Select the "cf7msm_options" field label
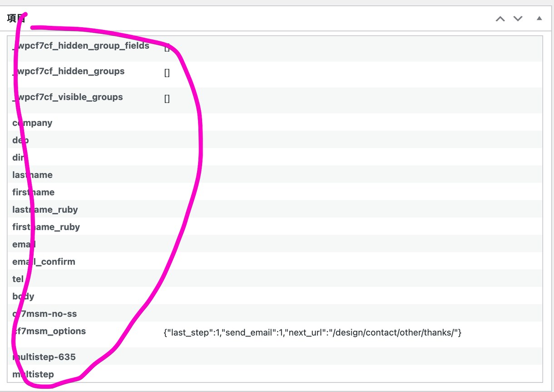Viewport: 554px width, 392px height. point(49,331)
